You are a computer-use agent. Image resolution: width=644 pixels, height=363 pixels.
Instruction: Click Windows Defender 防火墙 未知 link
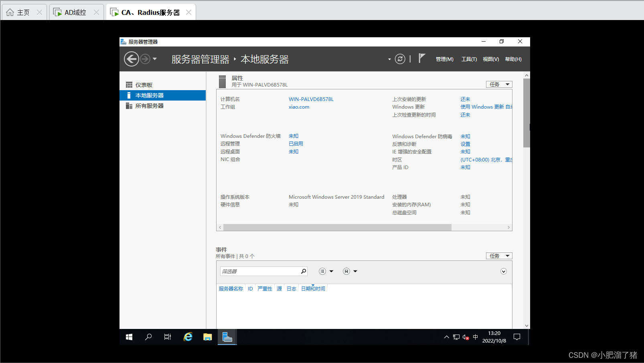[294, 136]
